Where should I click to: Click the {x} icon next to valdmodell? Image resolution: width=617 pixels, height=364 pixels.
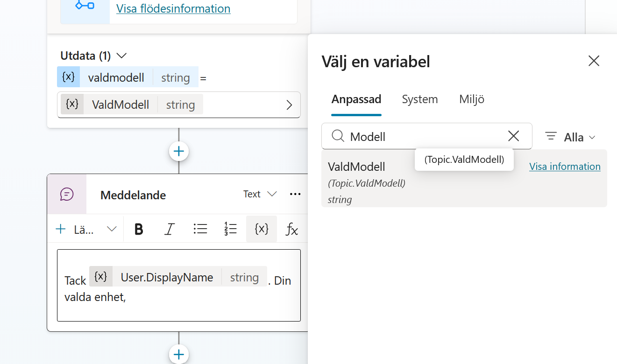tap(68, 77)
